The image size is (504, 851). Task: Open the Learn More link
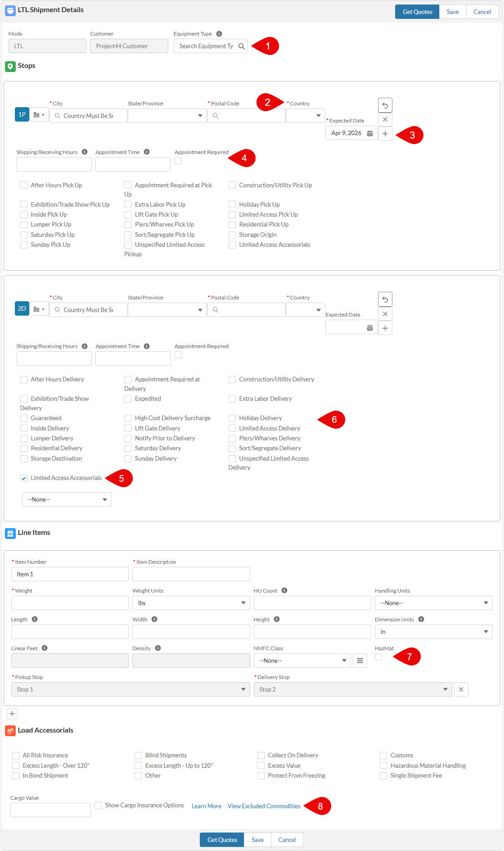point(207,806)
